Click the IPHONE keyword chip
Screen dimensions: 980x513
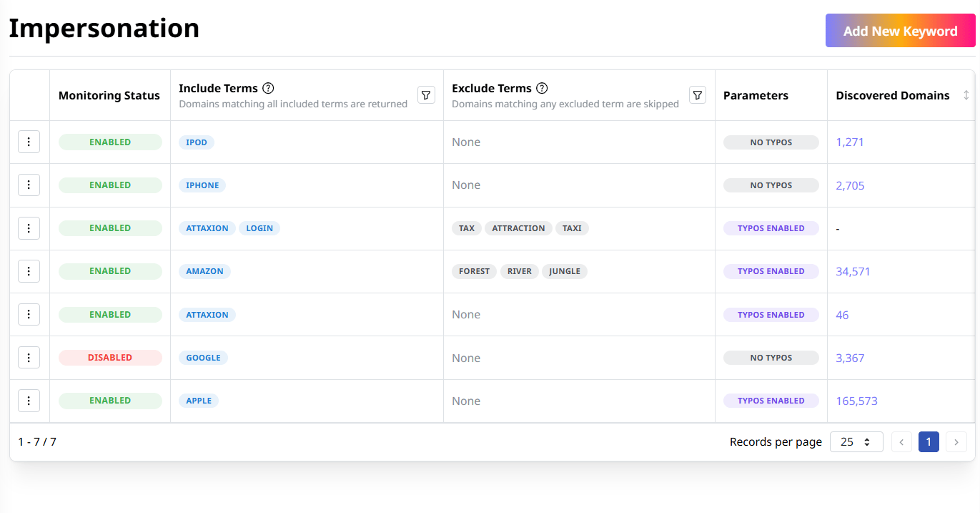[202, 185]
